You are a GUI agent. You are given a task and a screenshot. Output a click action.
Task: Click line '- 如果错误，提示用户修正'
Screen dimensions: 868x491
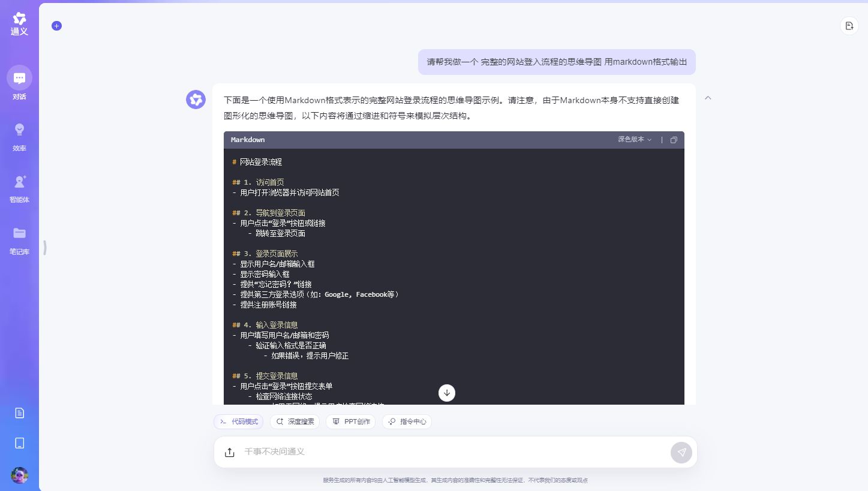(306, 356)
